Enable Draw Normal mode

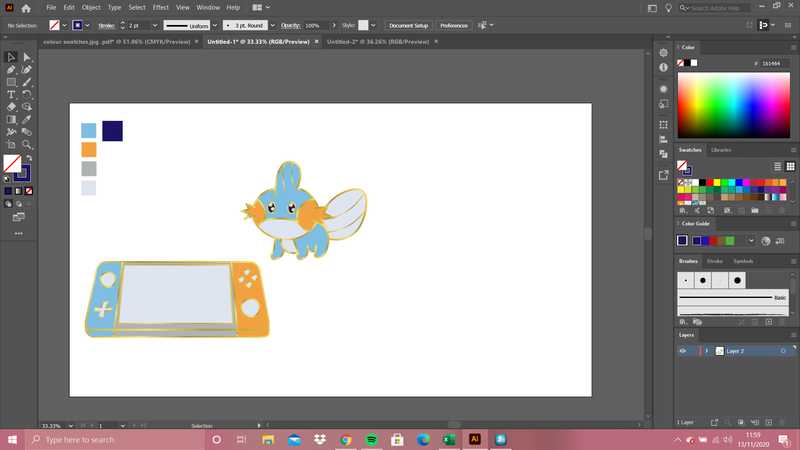pyautogui.click(x=8, y=204)
